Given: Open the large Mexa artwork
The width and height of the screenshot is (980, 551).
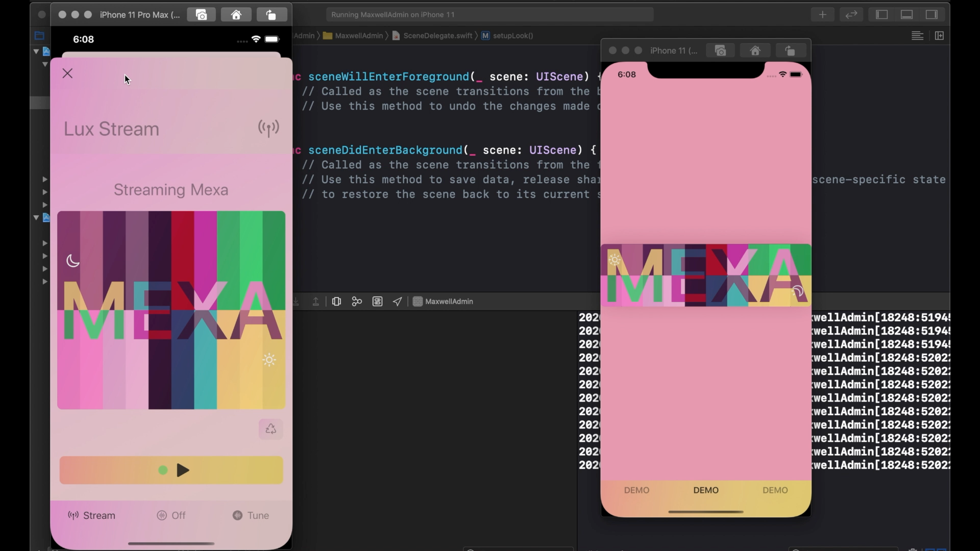Looking at the screenshot, I should point(171,310).
